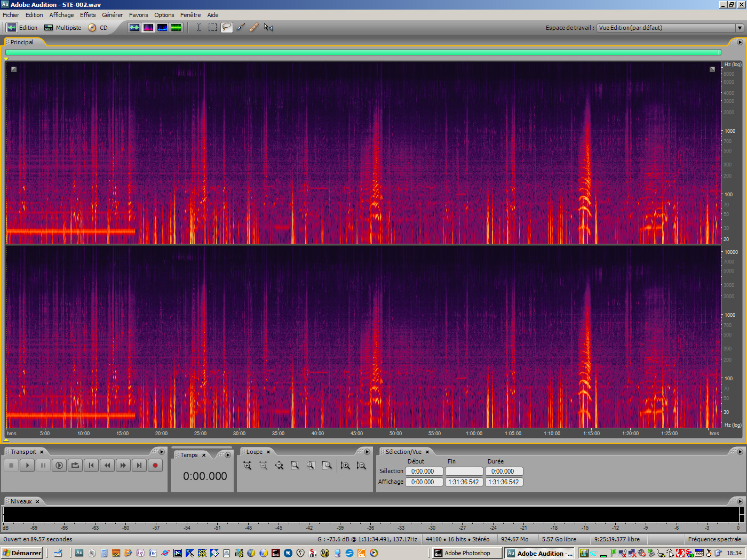
Task: Edit the Sélection Début time field
Action: tap(424, 471)
